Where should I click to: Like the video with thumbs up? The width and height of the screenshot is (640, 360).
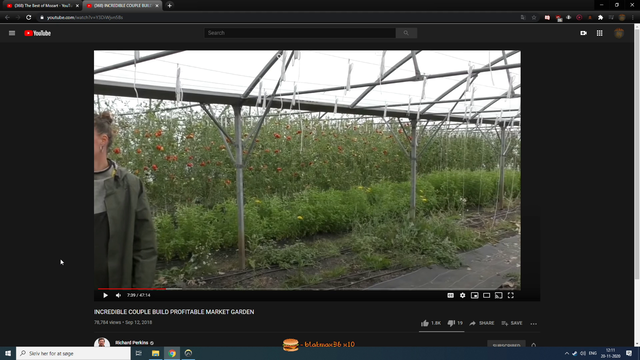431,323
